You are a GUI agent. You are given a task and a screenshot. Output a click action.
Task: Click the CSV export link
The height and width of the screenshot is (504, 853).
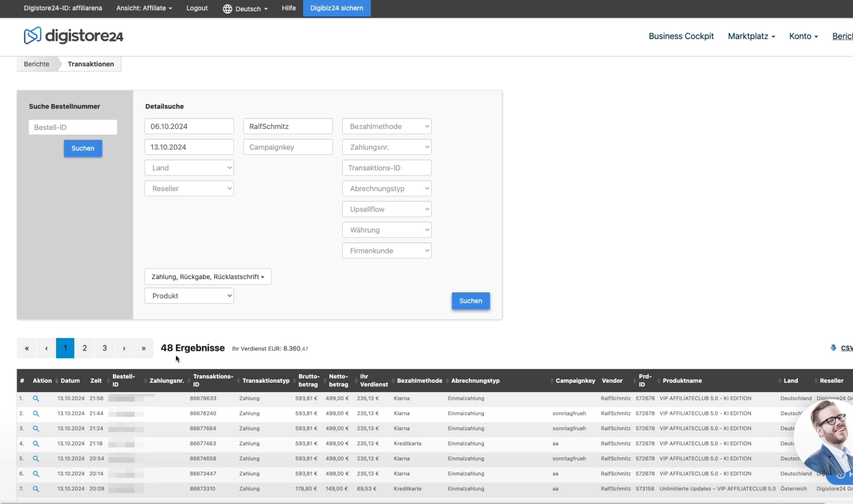click(847, 348)
